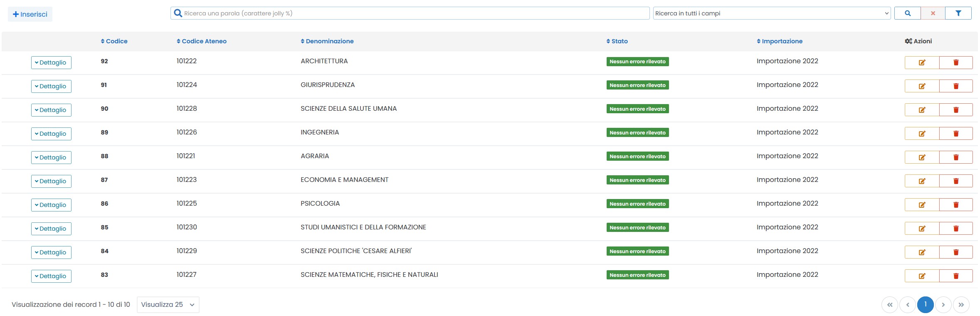Image resolution: width=980 pixels, height=316 pixels.
Task: Edit the ECONOMIA E MANAGEMENT record
Action: tap(921, 181)
